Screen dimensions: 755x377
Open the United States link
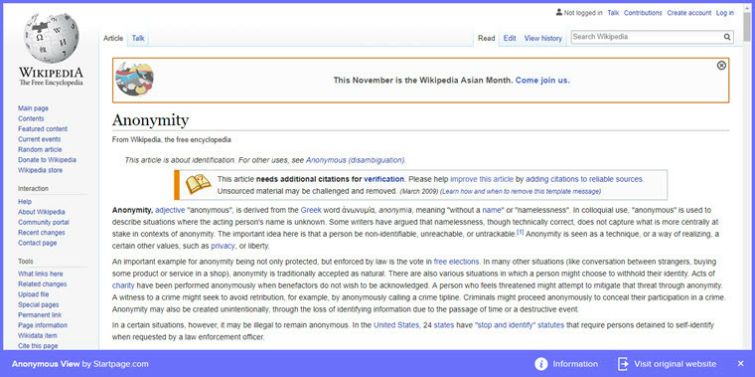tap(396, 325)
